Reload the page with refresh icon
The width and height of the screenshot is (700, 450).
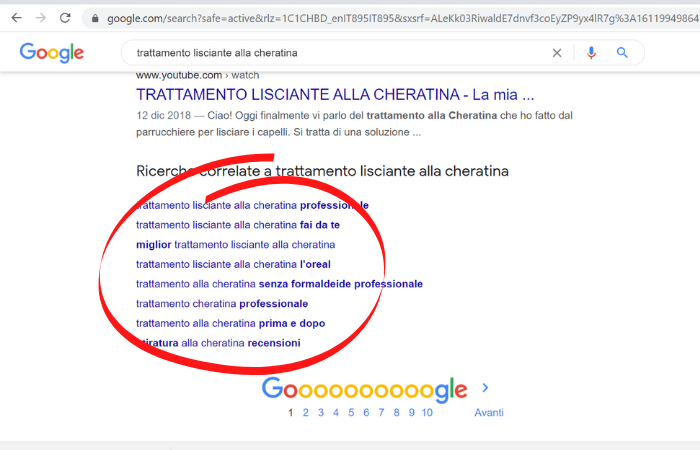(x=65, y=18)
